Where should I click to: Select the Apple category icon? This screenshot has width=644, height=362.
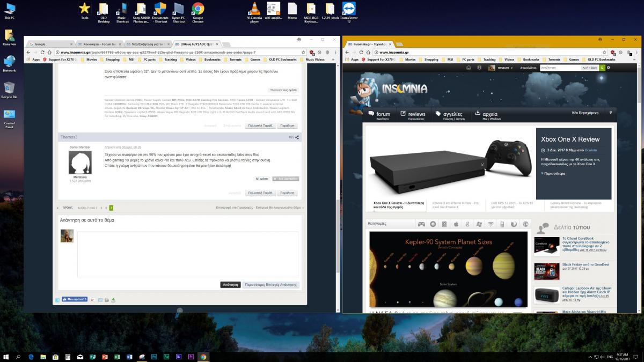coord(456,224)
